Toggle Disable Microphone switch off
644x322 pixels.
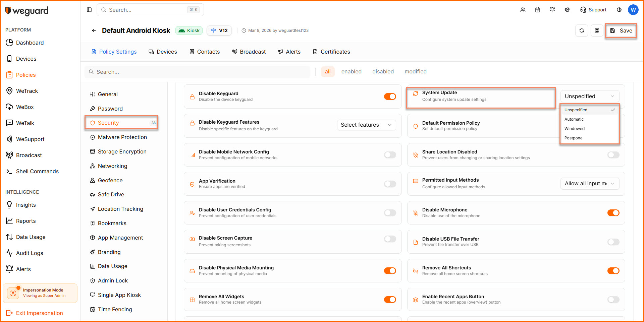613,213
